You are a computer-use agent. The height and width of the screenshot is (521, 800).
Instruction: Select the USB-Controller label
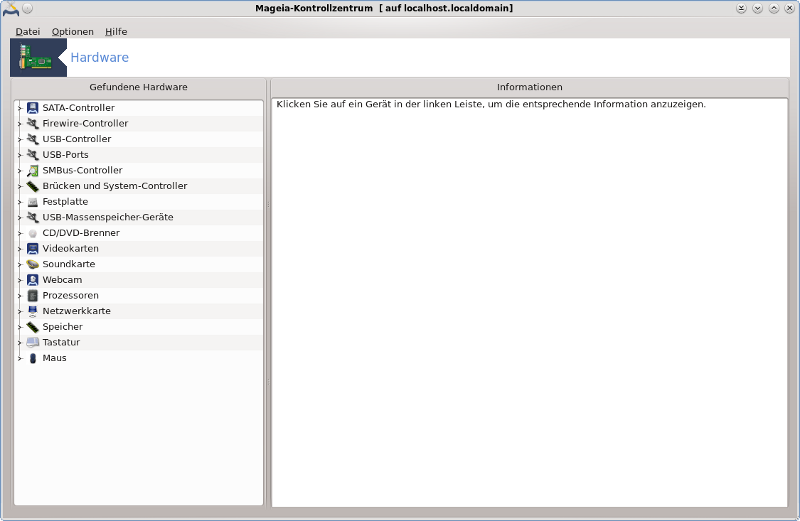point(77,139)
